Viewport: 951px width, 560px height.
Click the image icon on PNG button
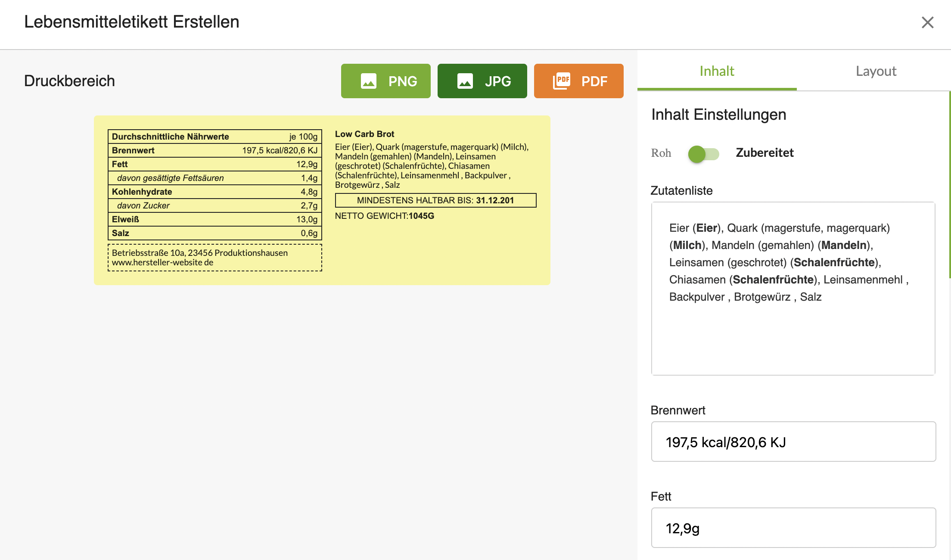pos(368,81)
